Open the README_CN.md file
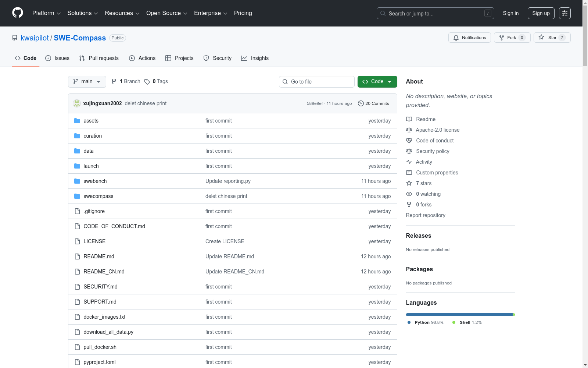The height and width of the screenshot is (368, 588). pyautogui.click(x=104, y=272)
